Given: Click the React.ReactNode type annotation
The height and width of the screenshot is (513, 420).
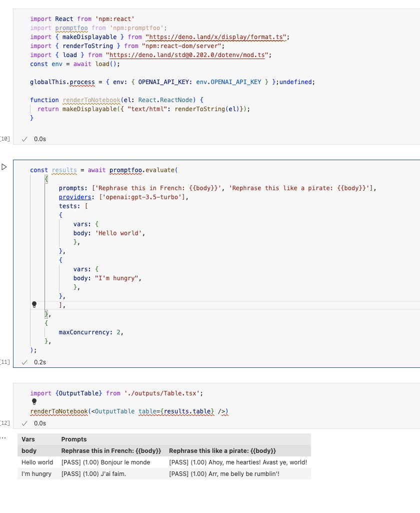Looking at the screenshot, I should 166,100.
